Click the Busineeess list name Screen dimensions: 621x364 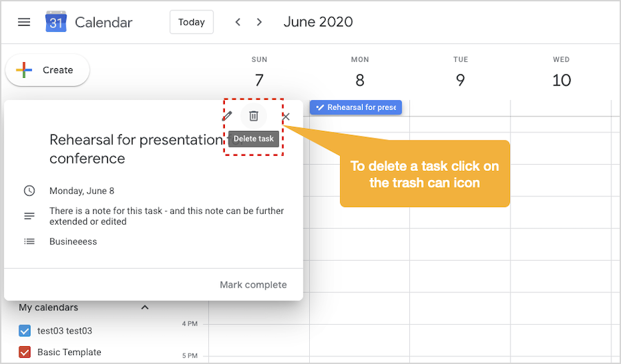(x=73, y=241)
